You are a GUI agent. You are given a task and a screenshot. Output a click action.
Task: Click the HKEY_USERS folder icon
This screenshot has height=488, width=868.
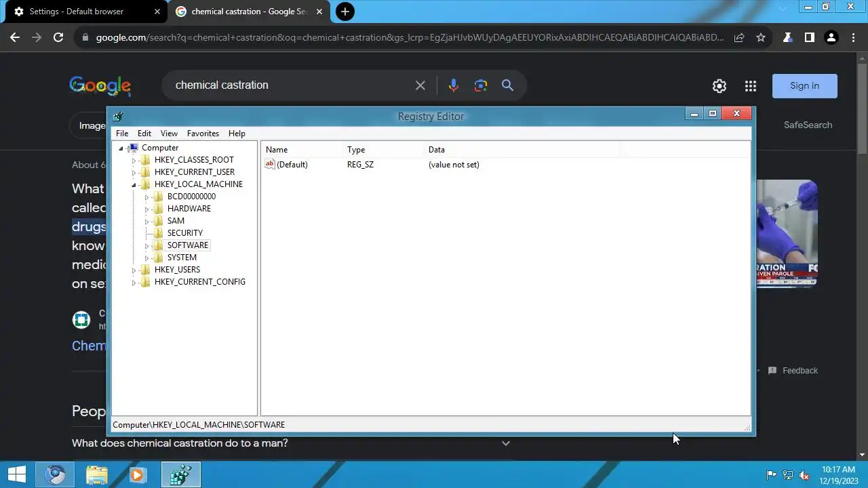[145, 270]
